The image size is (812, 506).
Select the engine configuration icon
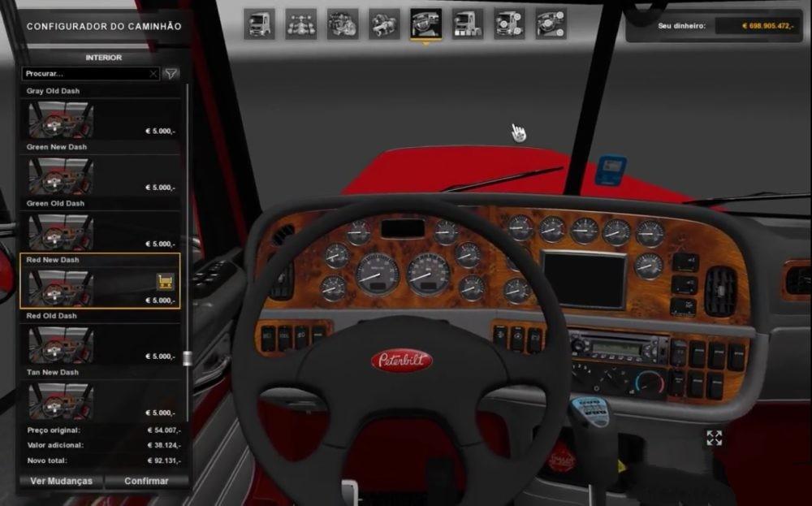coord(343,24)
